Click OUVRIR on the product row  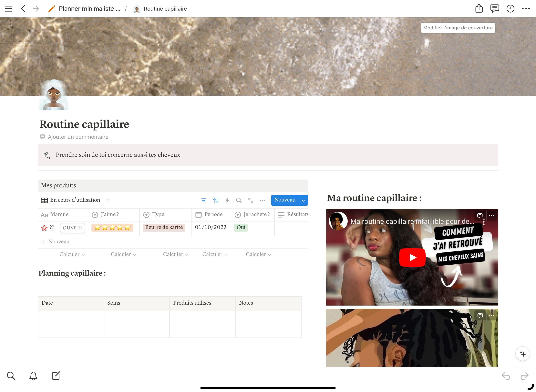[72, 228]
